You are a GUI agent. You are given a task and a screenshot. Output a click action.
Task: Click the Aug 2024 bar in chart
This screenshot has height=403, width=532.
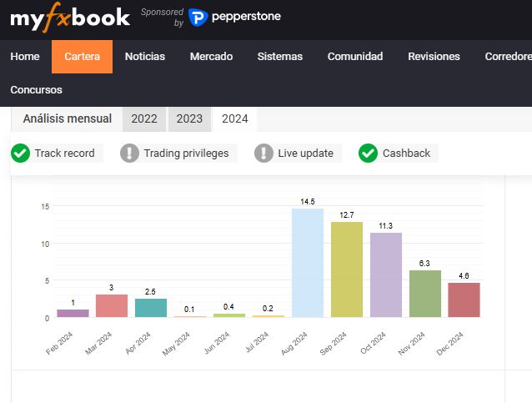tap(308, 263)
